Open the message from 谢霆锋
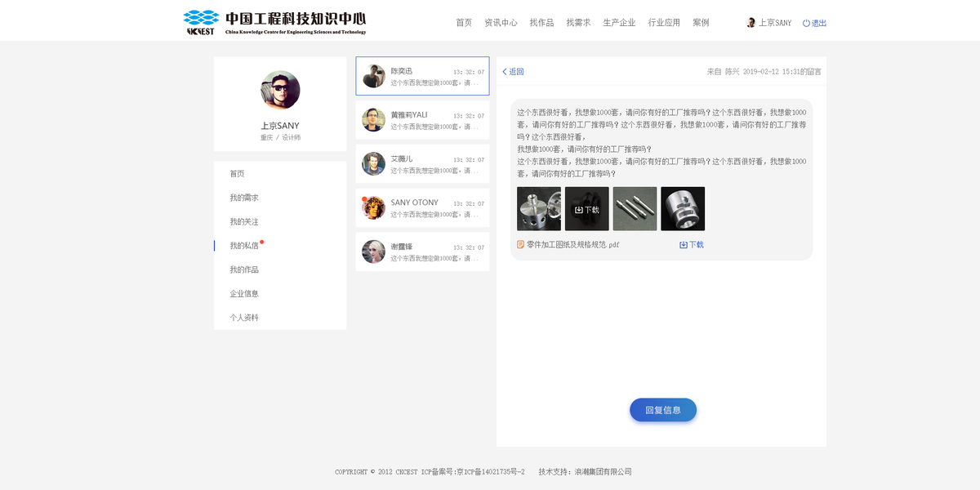 coord(423,252)
